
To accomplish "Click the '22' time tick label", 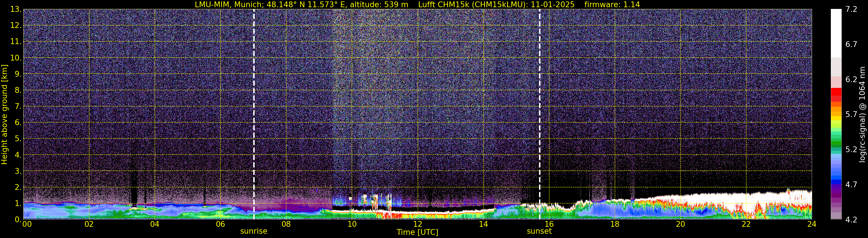I will point(746,224).
